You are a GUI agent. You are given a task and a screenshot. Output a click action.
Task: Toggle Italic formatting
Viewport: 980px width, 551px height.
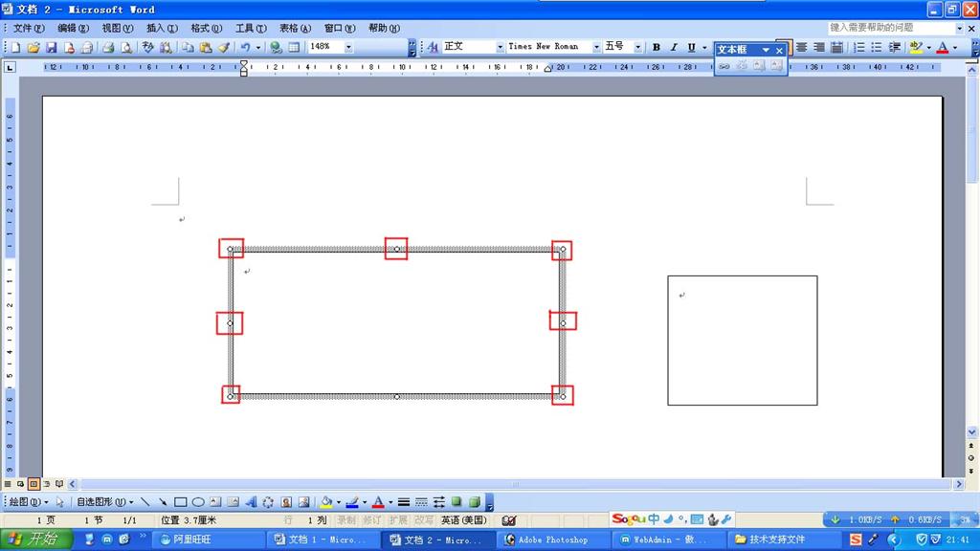click(674, 47)
